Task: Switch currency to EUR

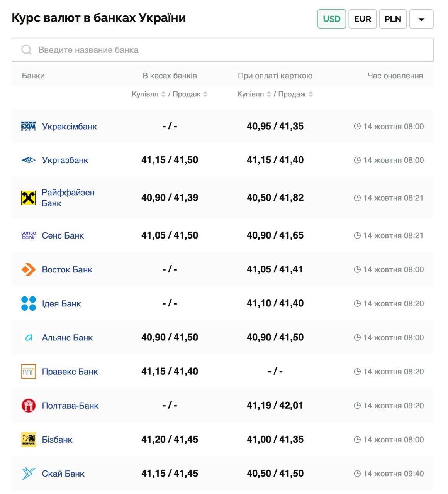Action: [x=362, y=19]
